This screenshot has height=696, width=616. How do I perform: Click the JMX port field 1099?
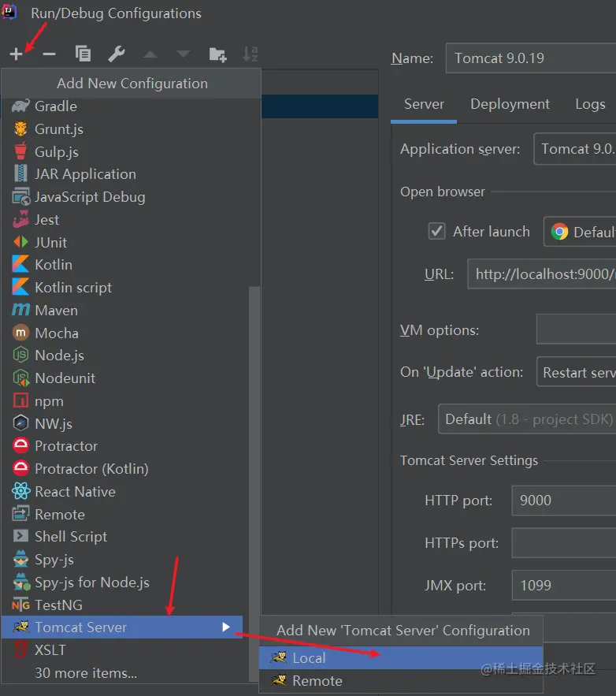(564, 586)
